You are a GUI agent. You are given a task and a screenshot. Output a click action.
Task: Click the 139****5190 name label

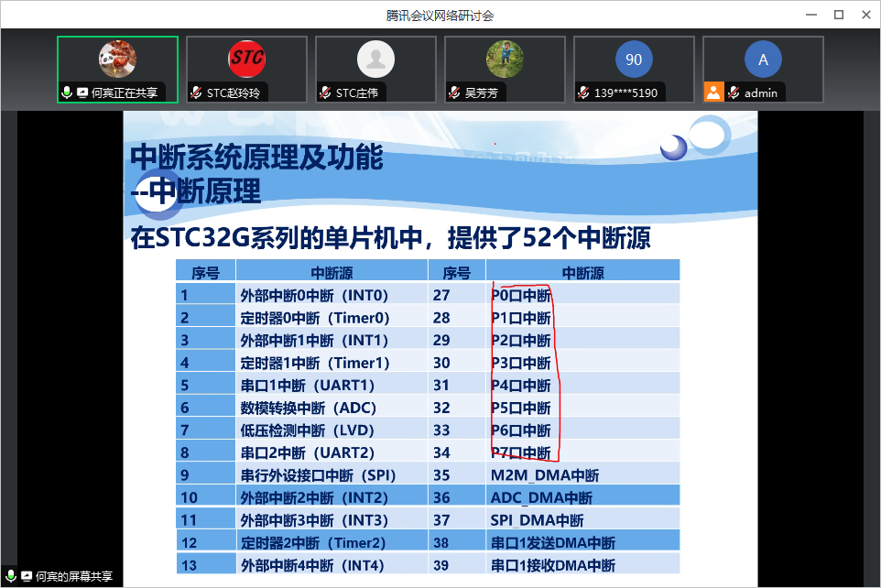point(625,93)
